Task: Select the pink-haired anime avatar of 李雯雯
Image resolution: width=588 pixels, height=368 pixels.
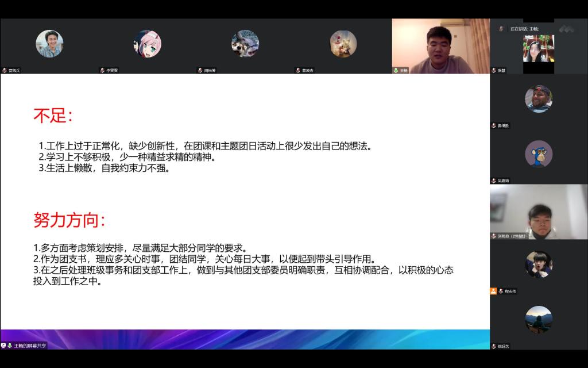Action: coord(148,44)
